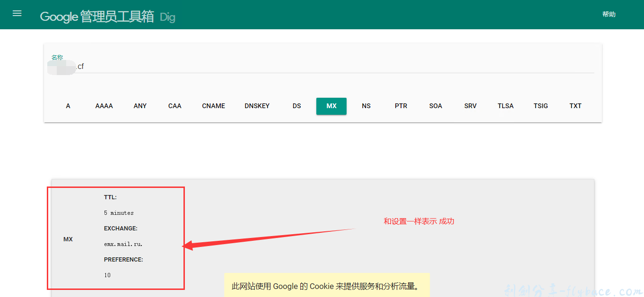This screenshot has width=644, height=297.
Task: Select the DNSKEY record type
Action: [x=257, y=106]
